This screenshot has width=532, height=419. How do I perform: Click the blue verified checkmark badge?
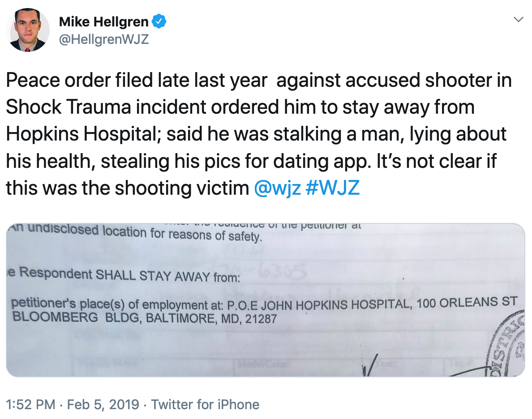click(160, 21)
